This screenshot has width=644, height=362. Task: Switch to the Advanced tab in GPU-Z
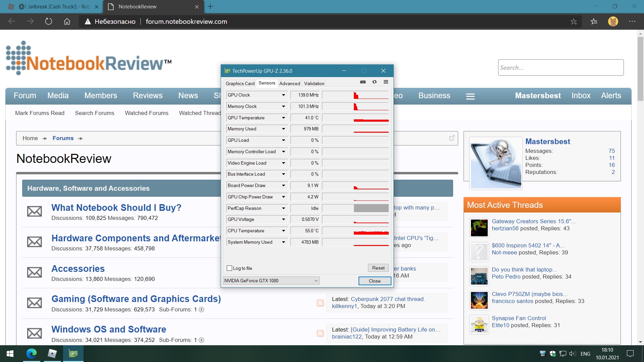[x=289, y=83]
